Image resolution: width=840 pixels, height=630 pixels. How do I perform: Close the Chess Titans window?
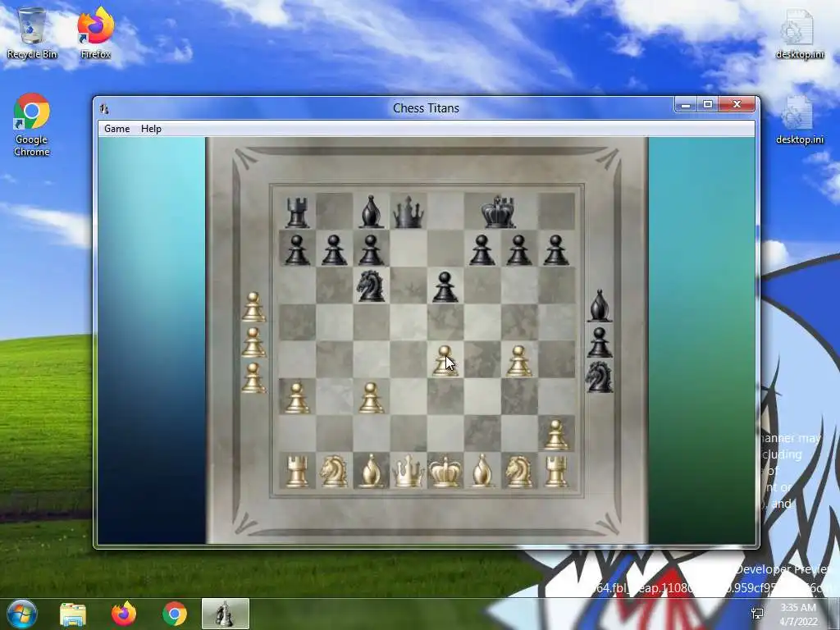point(737,105)
